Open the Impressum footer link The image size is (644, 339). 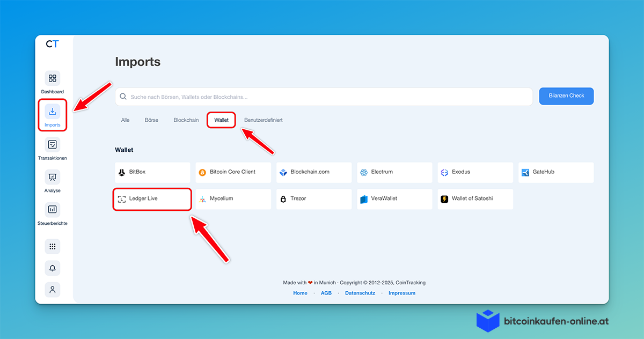click(402, 293)
